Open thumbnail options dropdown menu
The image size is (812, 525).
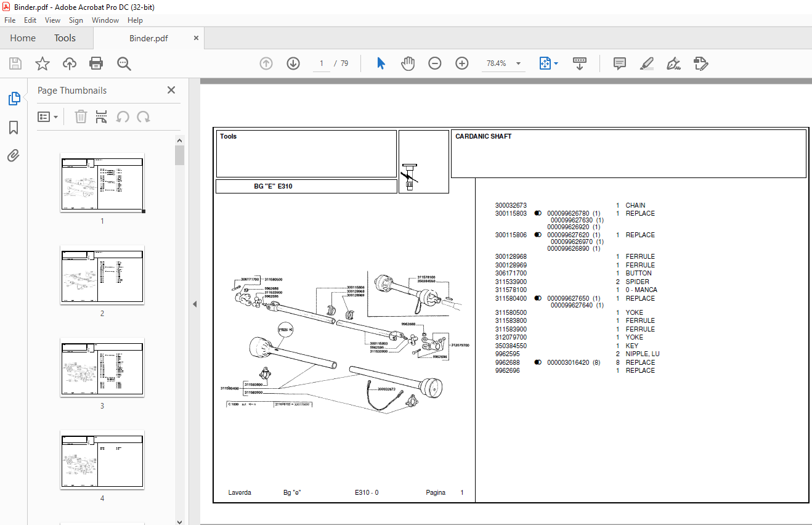coord(48,116)
